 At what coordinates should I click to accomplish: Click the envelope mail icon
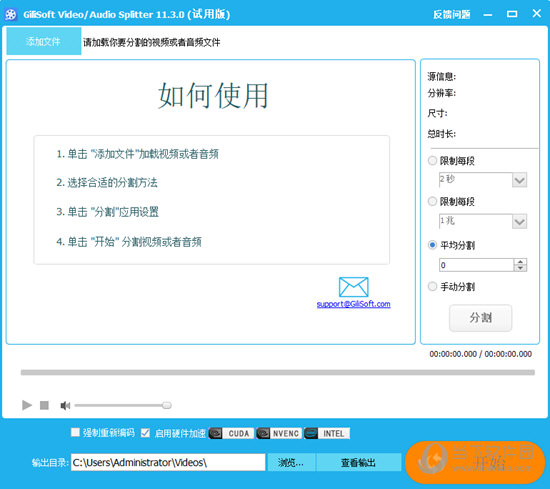coord(353,287)
